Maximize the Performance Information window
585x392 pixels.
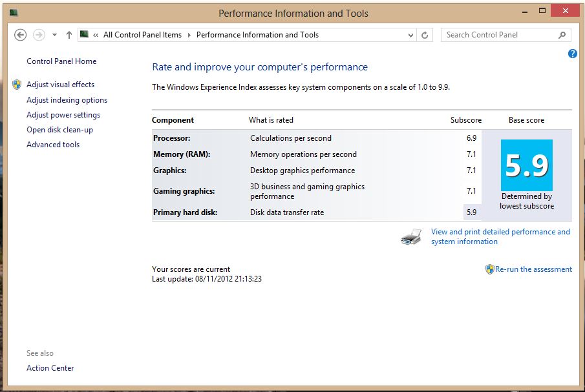coord(542,11)
